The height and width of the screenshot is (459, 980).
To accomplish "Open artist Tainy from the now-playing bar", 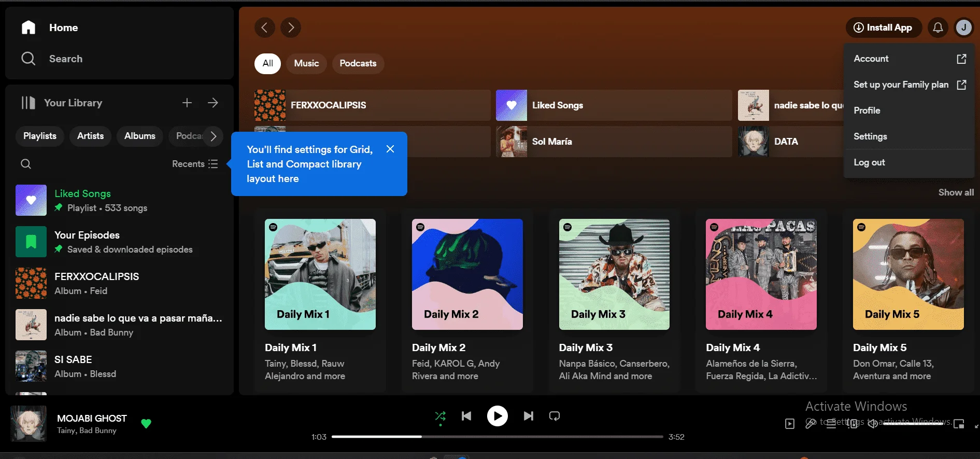I will 66,430.
